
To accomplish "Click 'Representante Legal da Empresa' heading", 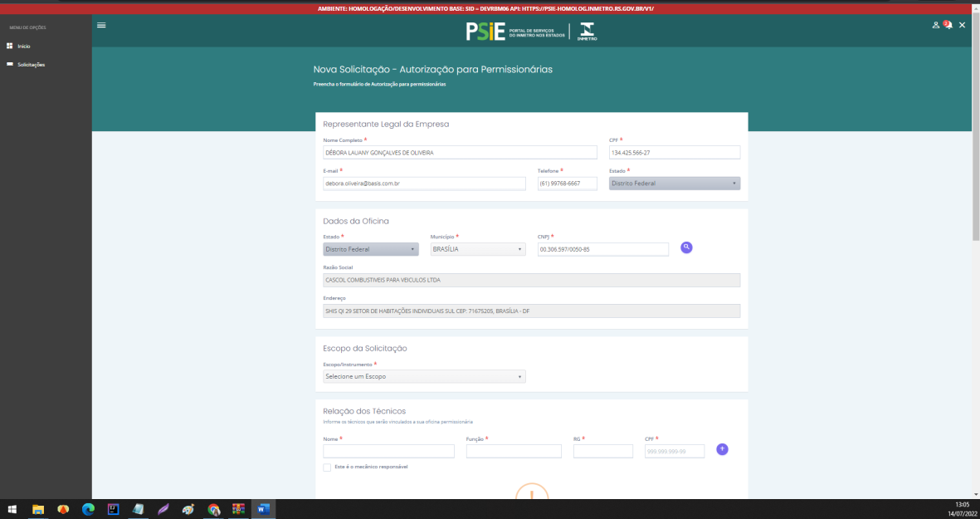I will (x=386, y=124).
